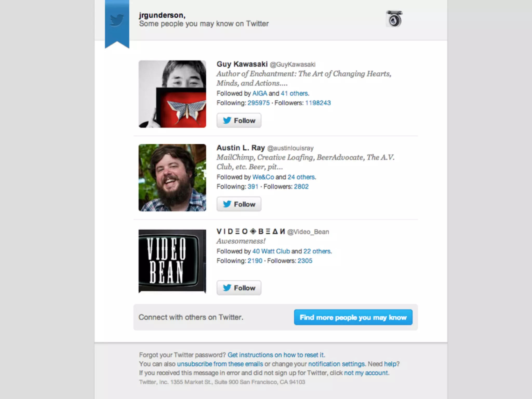The image size is (532, 399).
Task: View the 24 others link
Action: (301, 177)
